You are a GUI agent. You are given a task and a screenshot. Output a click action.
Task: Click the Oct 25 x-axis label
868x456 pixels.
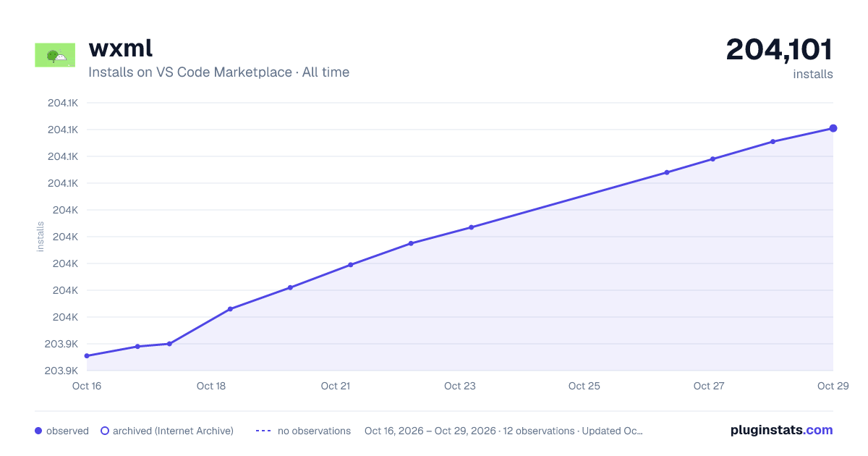[x=584, y=386]
